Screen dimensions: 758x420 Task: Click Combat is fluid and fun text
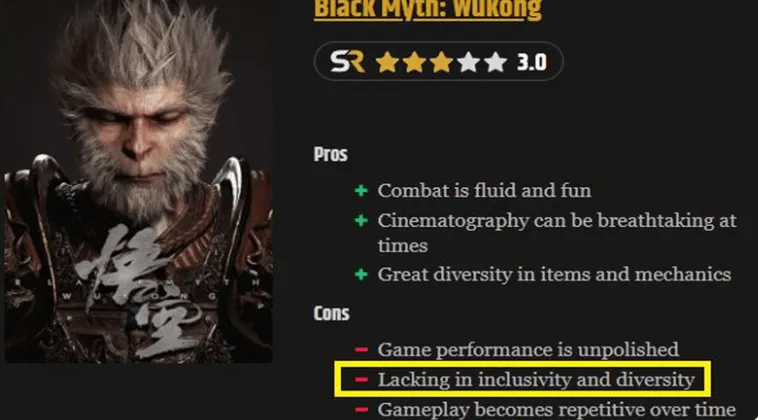(484, 191)
